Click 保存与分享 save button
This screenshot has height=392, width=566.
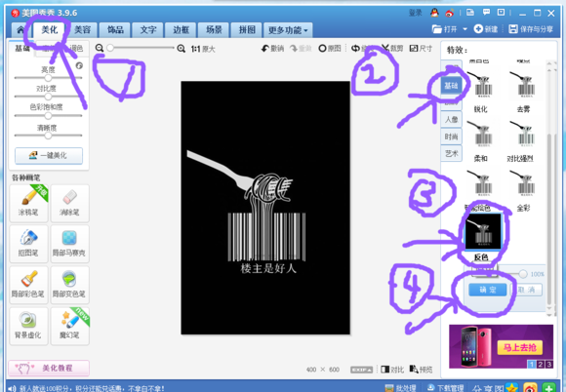(531, 29)
